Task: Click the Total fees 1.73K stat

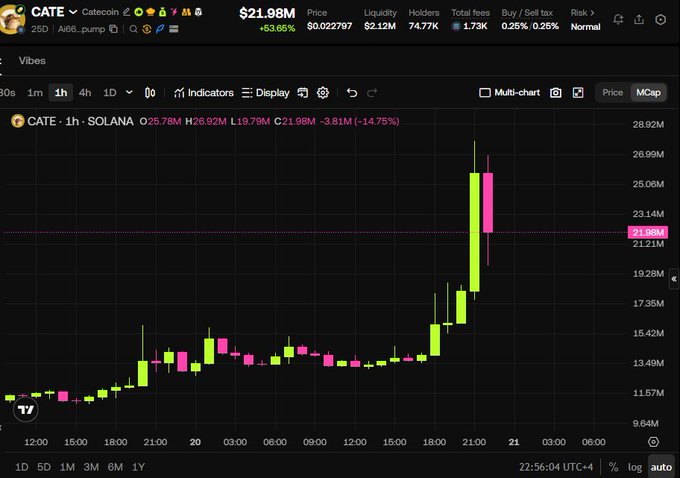Action: coord(470,20)
